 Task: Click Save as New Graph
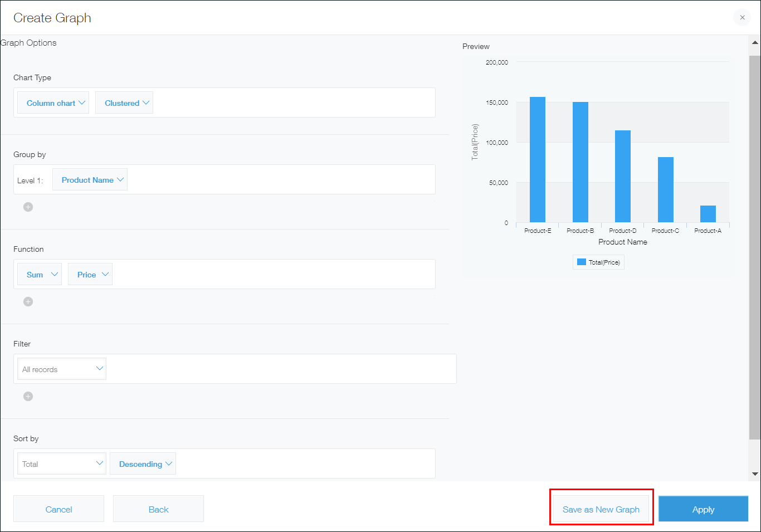click(x=601, y=509)
